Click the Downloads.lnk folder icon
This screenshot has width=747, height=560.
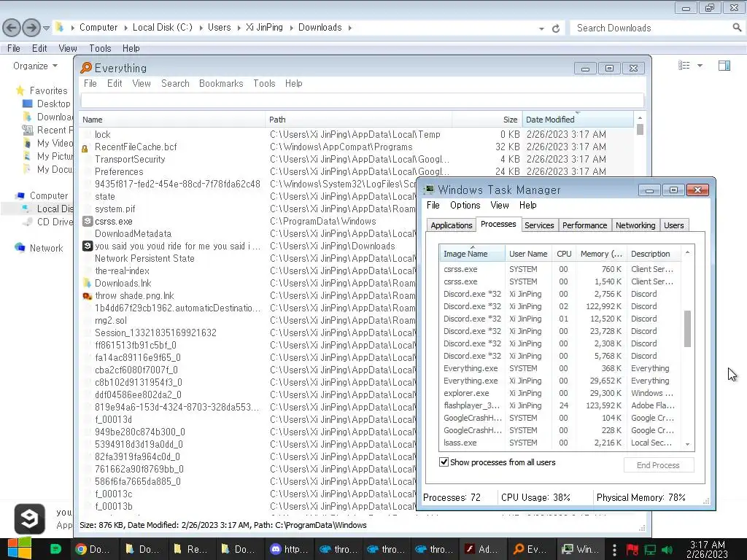pyautogui.click(x=88, y=284)
